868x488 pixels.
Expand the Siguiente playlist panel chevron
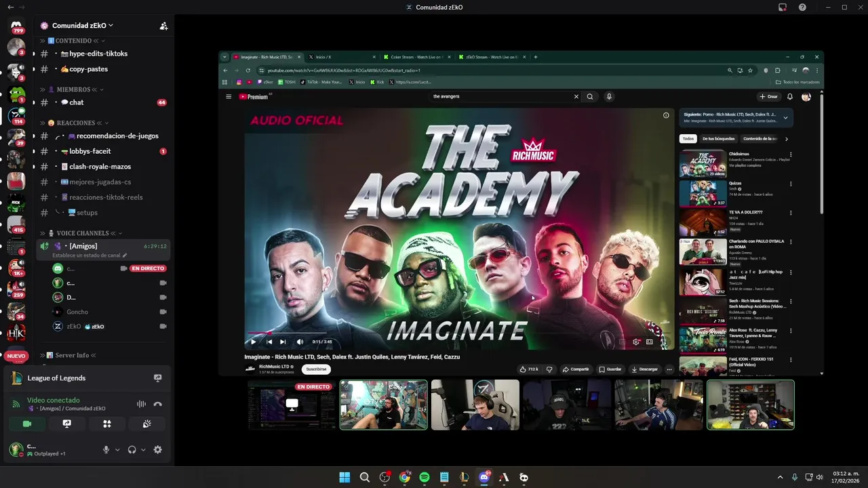tap(785, 117)
